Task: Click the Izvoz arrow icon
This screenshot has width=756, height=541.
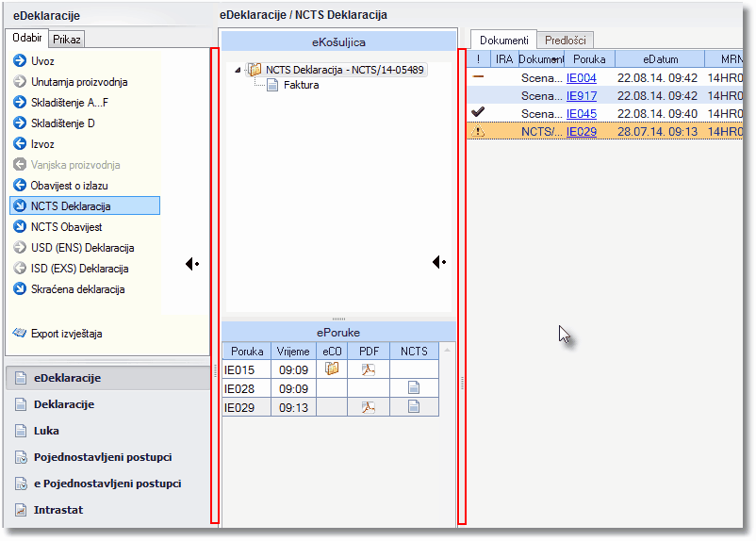Action: 20,143
